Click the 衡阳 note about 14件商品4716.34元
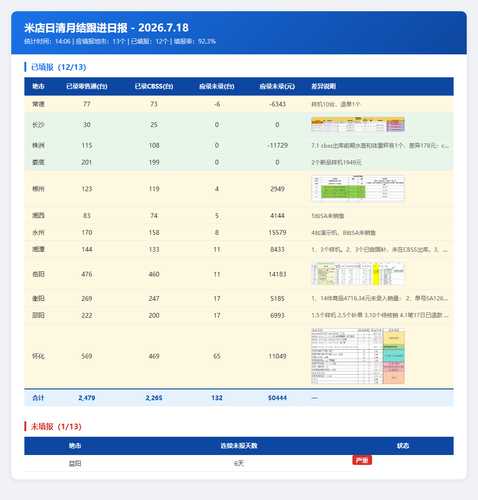Viewport: 478px width, 500px height. 380,298
